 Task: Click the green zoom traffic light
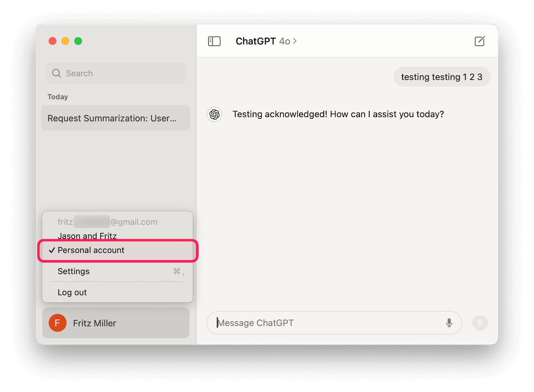coord(78,41)
